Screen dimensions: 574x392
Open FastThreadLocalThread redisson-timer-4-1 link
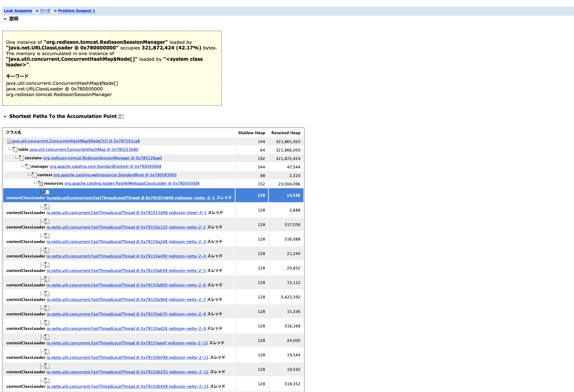click(x=126, y=213)
